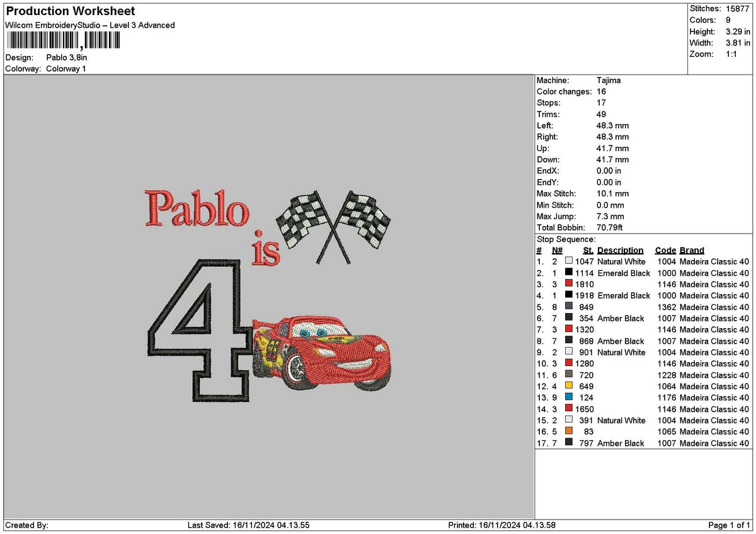Screen dimensions: 756x534
Task: Pick the yellow swatch for code 1064
Action: click(x=569, y=385)
